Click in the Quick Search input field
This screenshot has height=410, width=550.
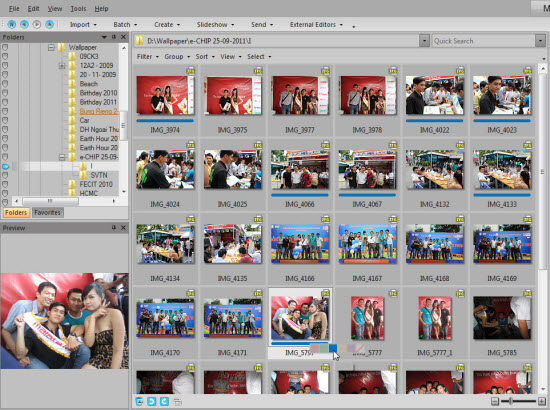coord(483,41)
